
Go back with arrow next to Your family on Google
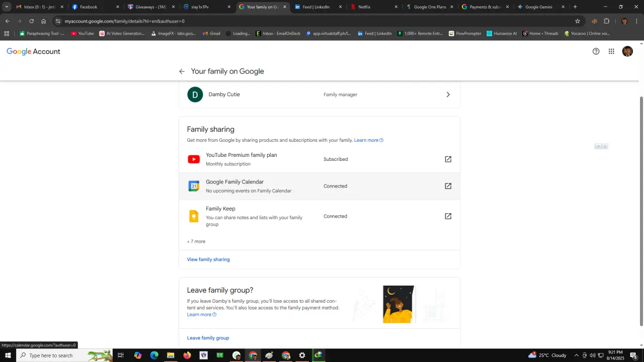pos(182,71)
